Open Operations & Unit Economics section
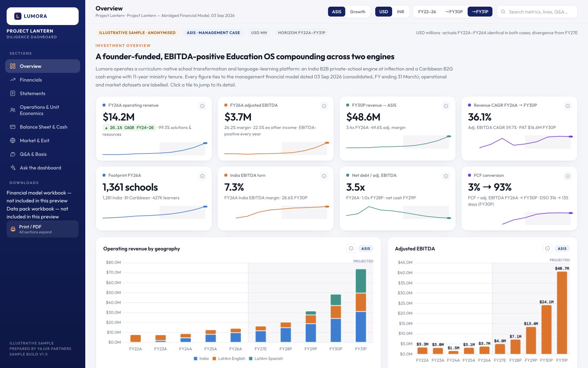Image resolution: width=588 pixels, height=368 pixels. [43, 110]
